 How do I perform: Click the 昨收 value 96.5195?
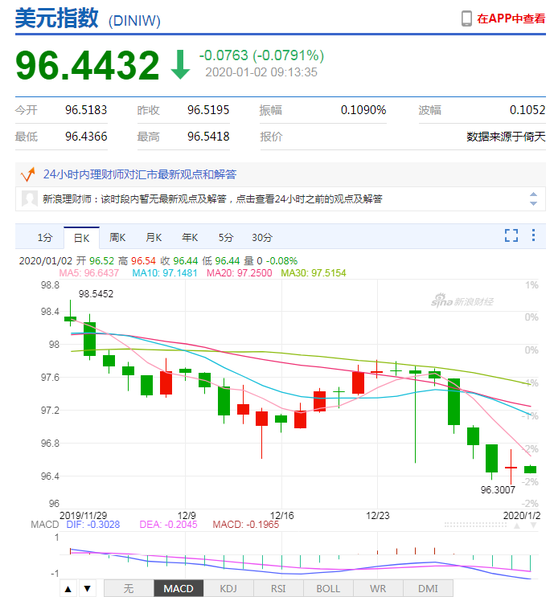pos(208,110)
